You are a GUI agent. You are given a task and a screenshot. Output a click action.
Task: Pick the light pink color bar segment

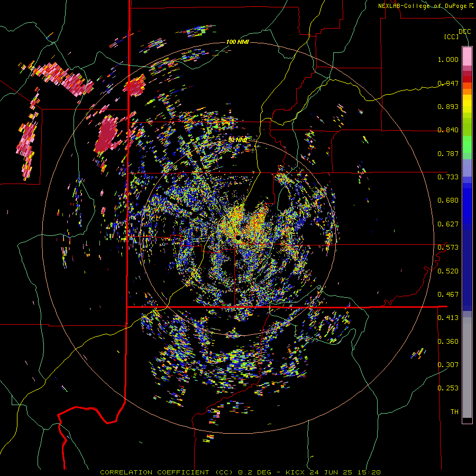(x=467, y=56)
